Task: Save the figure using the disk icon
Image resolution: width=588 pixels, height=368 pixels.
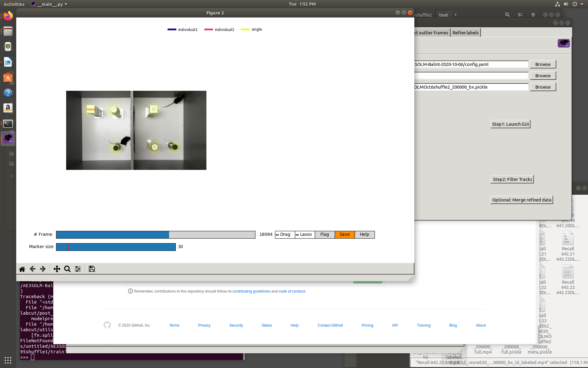Action: pos(91,269)
